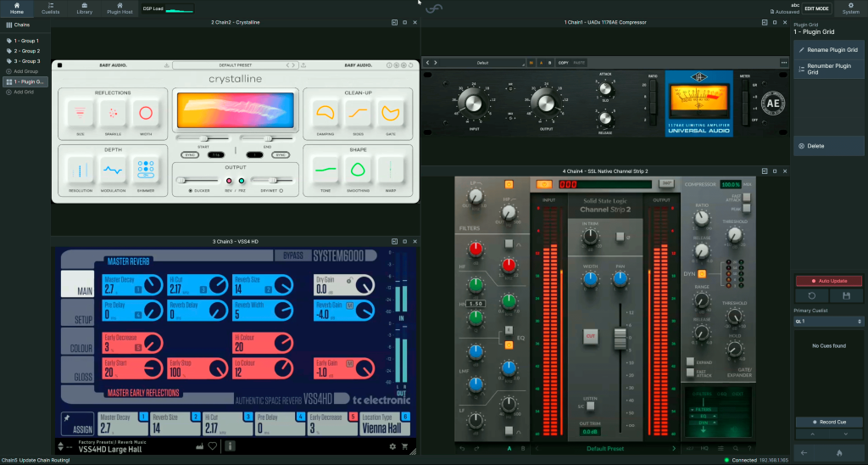The image size is (868, 465).
Task: Click the Crystalline Start slider handle
Action: tap(203, 138)
